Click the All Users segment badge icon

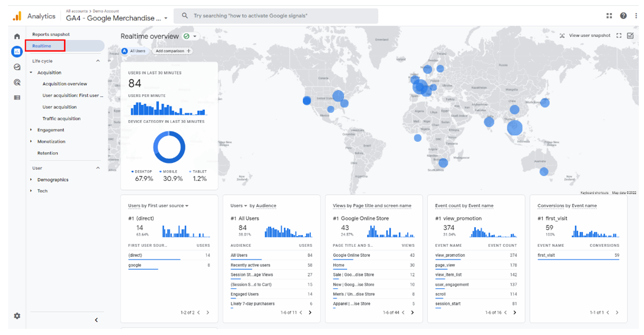(x=125, y=51)
